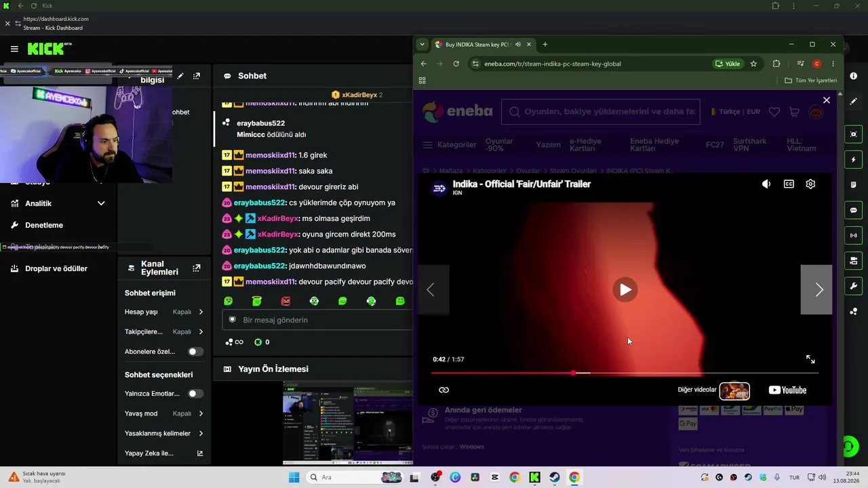Open video player settings gear
This screenshot has height=488, width=868.
point(810,184)
